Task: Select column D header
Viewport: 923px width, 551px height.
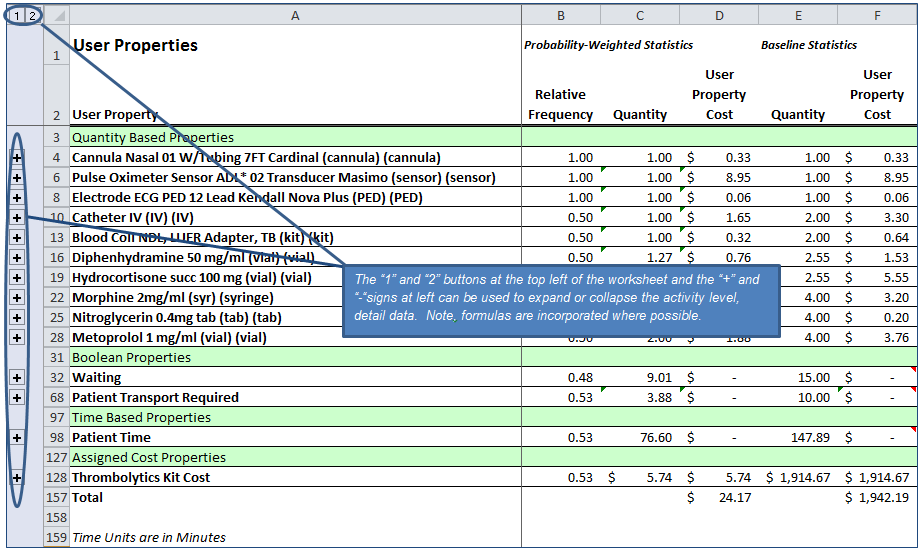Action: 719,15
